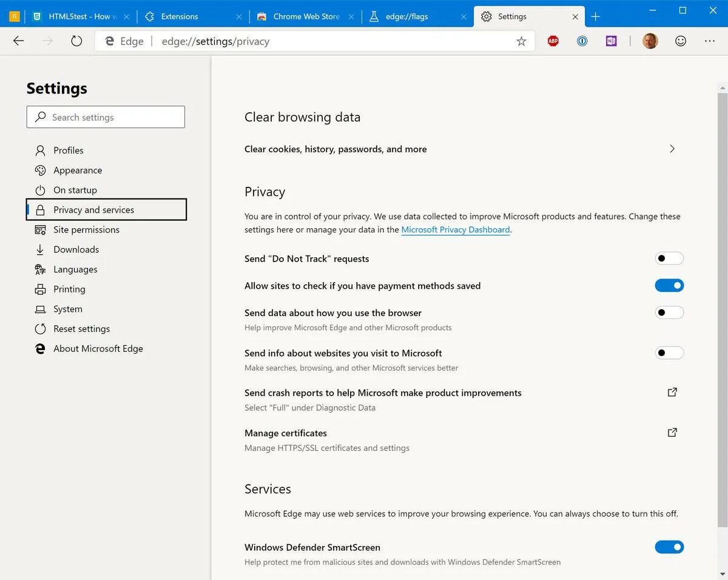Click the Printing printer icon

40,289
